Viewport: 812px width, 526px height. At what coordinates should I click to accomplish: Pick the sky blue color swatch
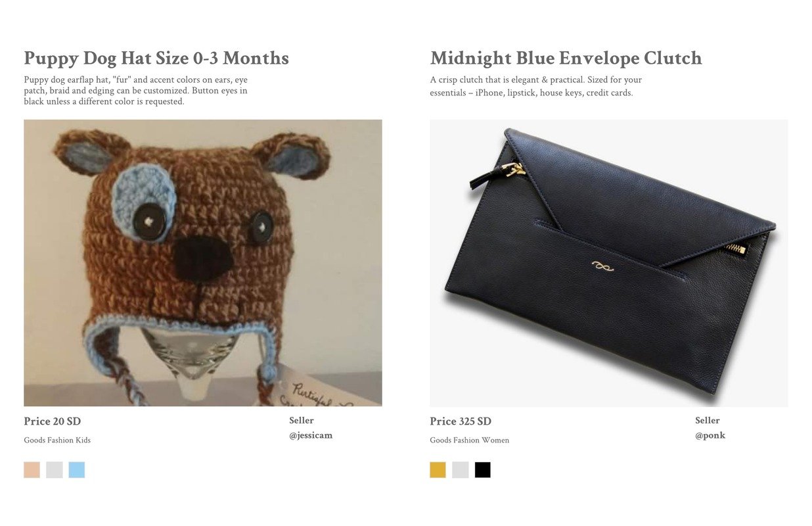coord(77,469)
